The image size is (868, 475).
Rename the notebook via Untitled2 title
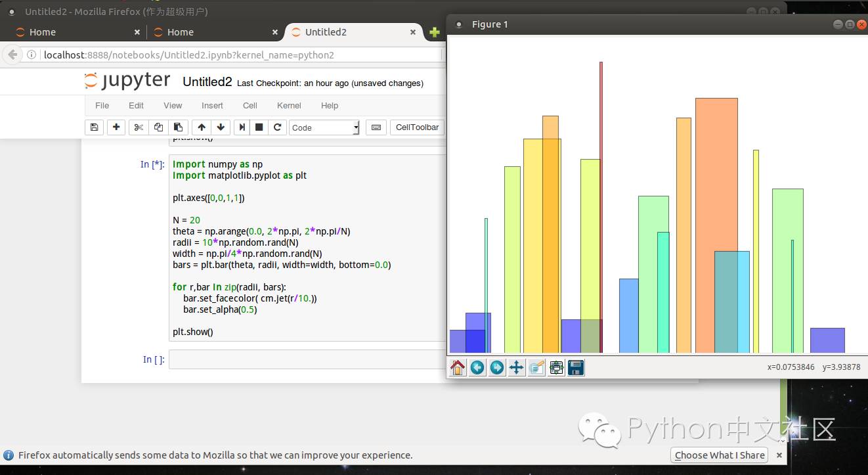click(207, 82)
